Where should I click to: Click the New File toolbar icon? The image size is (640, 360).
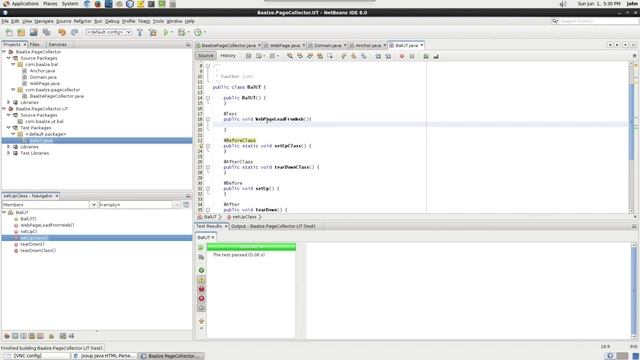tap(9, 32)
